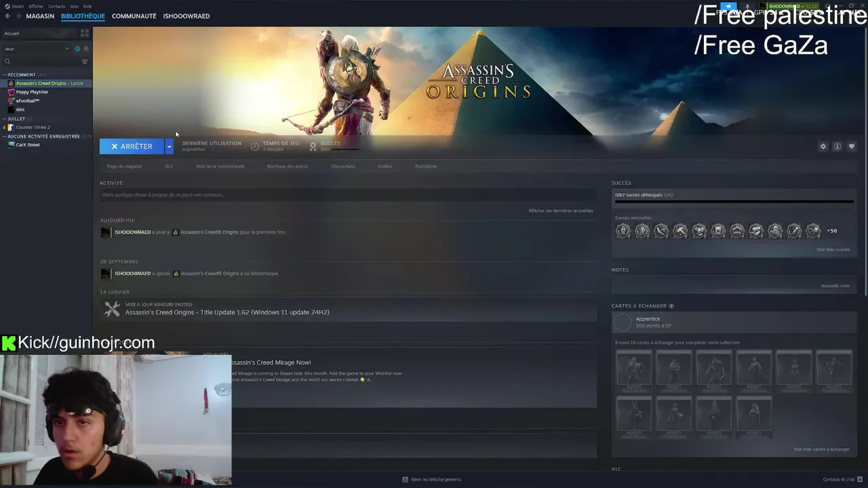Click Poppy Playtime game icon
This screenshot has width=868, height=488.
point(11,92)
